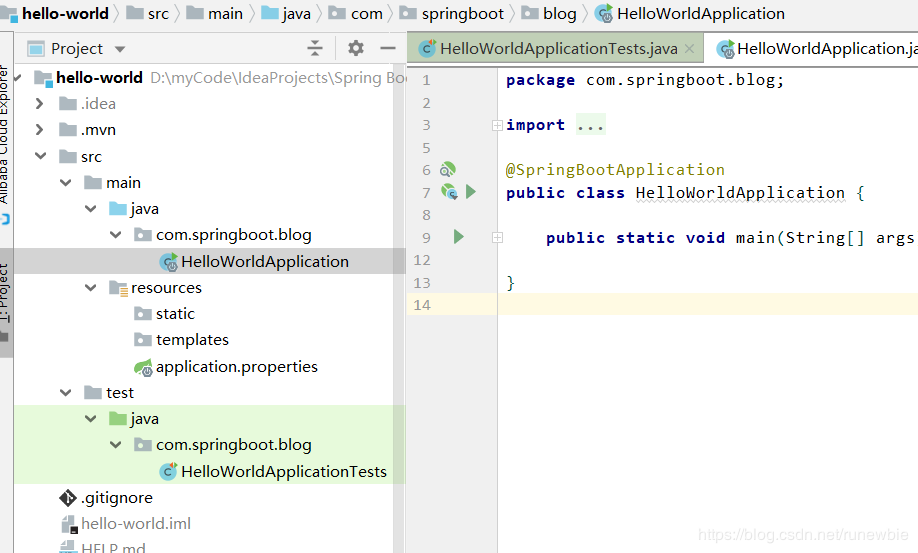The image size is (918, 553).
Task: Collapse the resources folder
Action: click(91, 287)
